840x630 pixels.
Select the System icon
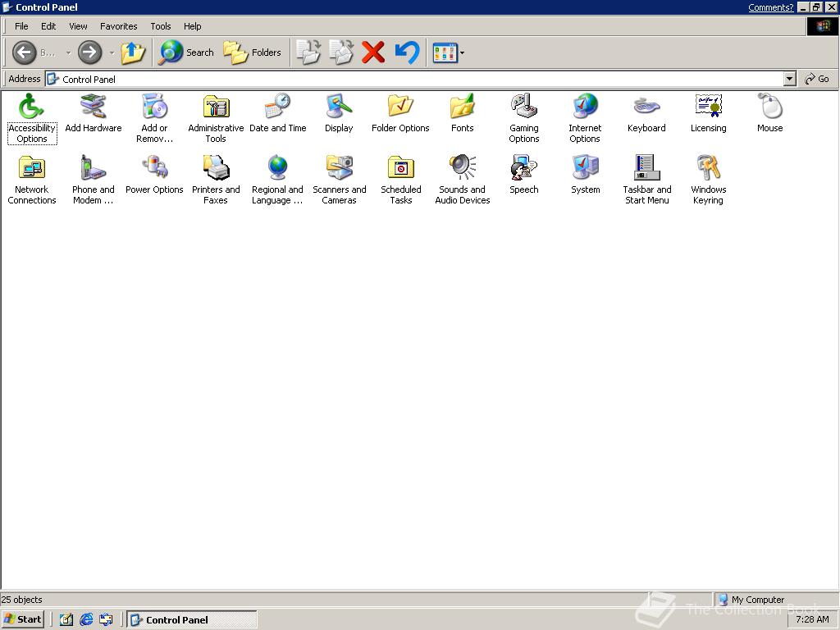[x=585, y=175]
